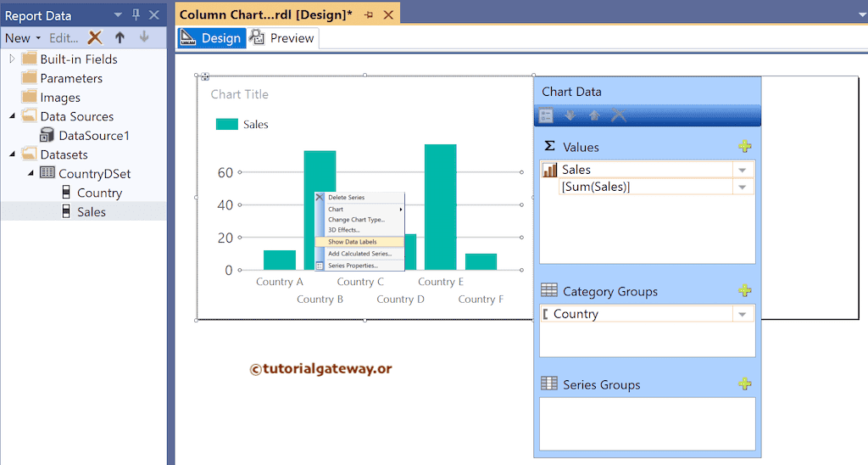Collapse the Data Sources node
This screenshot has height=465, width=868.
(x=12, y=116)
